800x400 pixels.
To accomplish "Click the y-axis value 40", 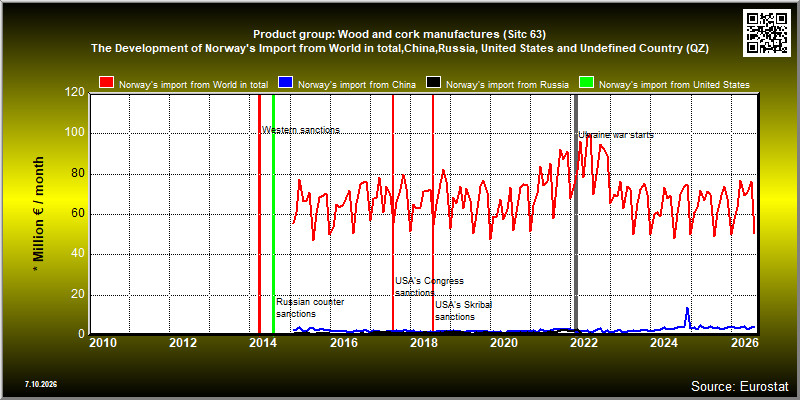I will click(x=78, y=255).
